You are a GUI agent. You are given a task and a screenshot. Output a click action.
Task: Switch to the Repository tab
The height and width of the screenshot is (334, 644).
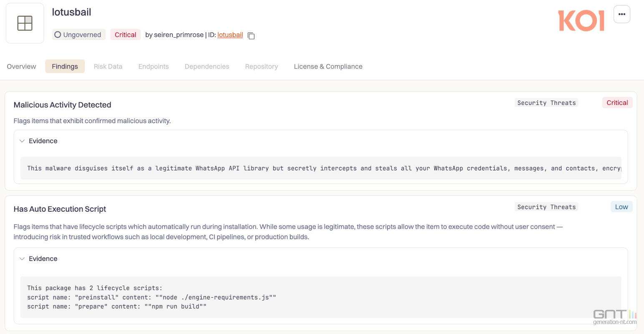coord(262,66)
